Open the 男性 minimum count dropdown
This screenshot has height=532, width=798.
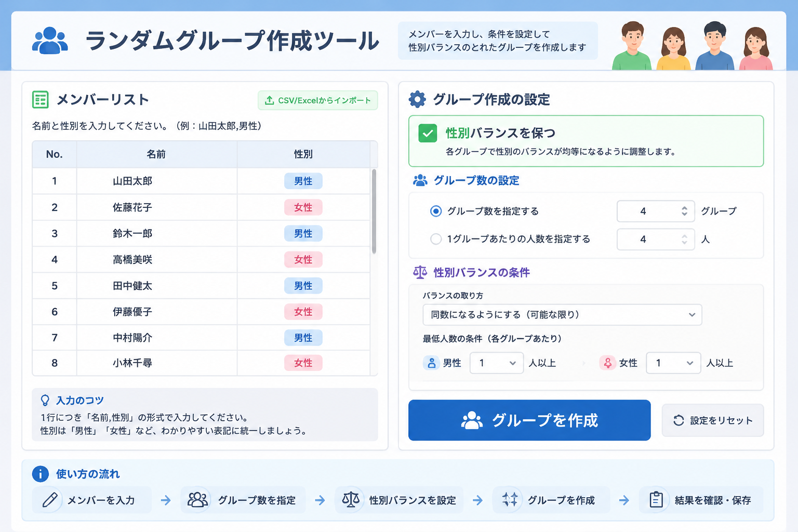point(496,363)
